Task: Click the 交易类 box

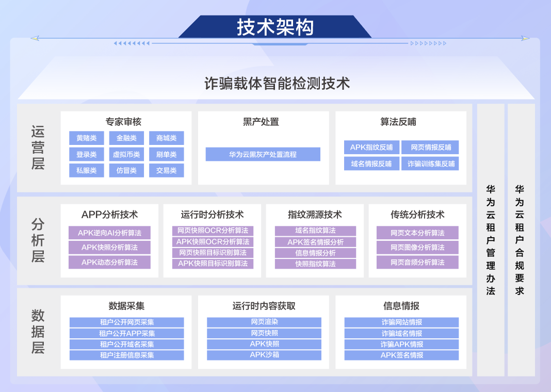Action: click(x=167, y=170)
